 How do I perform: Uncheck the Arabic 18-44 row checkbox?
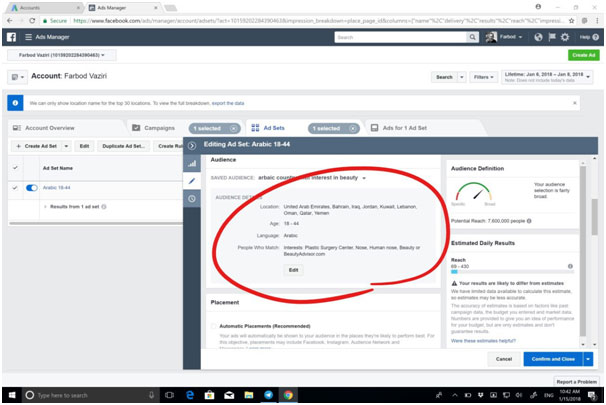pyautogui.click(x=15, y=187)
